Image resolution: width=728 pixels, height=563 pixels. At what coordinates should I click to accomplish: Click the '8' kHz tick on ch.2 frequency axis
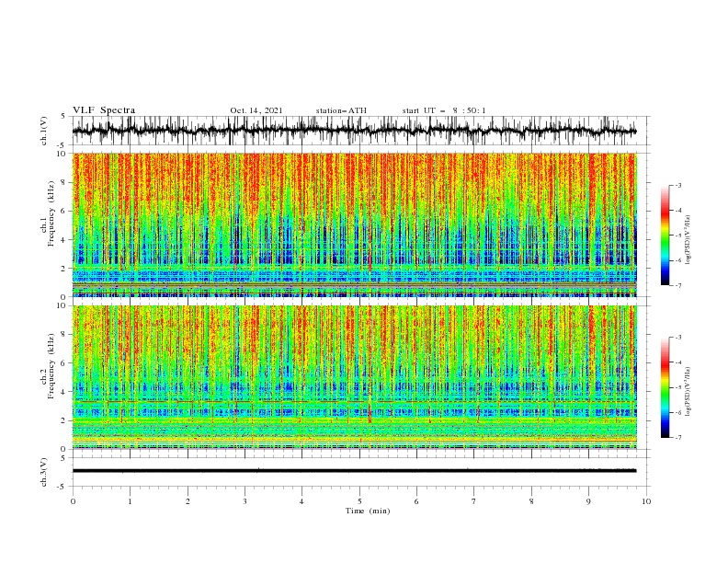click(64, 335)
